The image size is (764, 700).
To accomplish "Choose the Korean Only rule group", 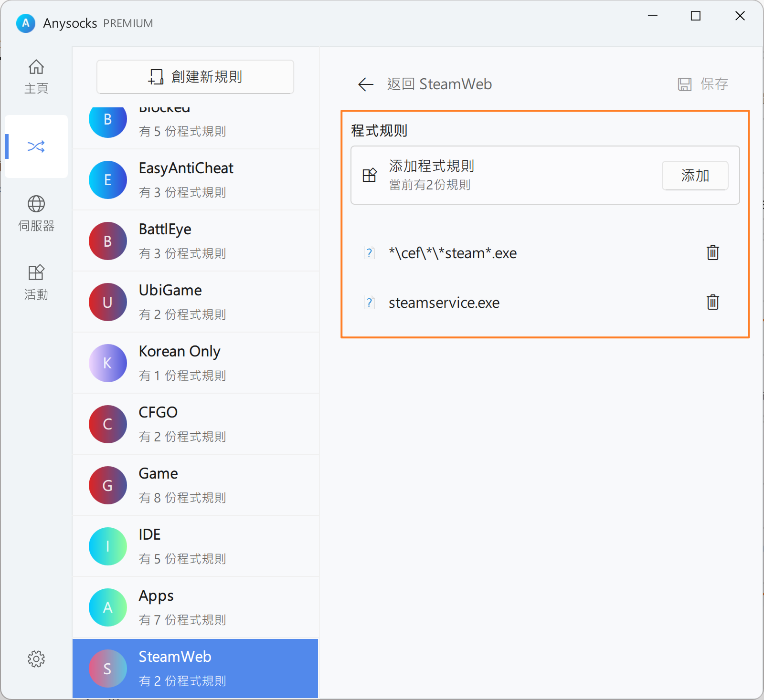I will pyautogui.click(x=195, y=363).
